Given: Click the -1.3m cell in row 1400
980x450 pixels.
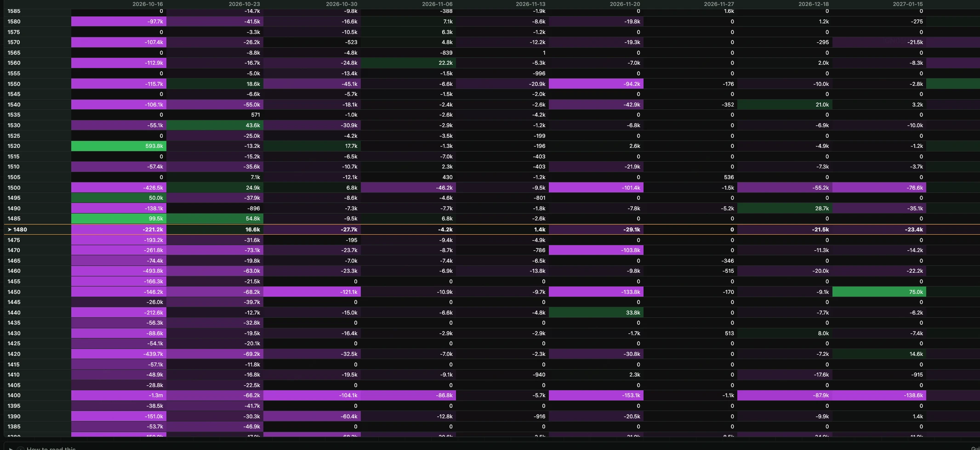Looking at the screenshot, I should 119,395.
